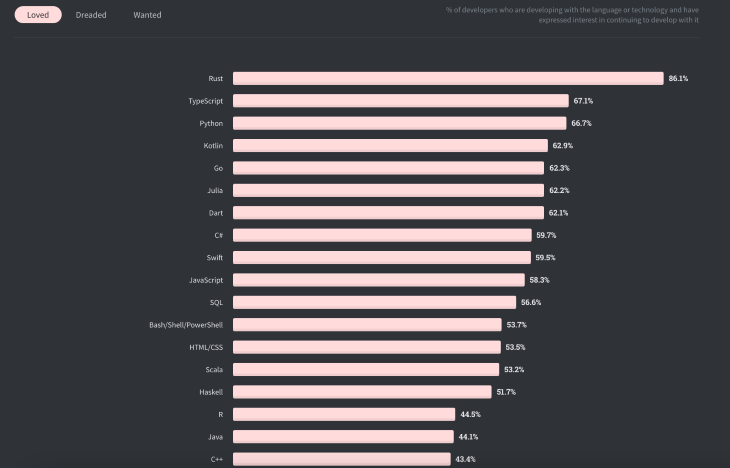Select the Loved tab

click(38, 15)
